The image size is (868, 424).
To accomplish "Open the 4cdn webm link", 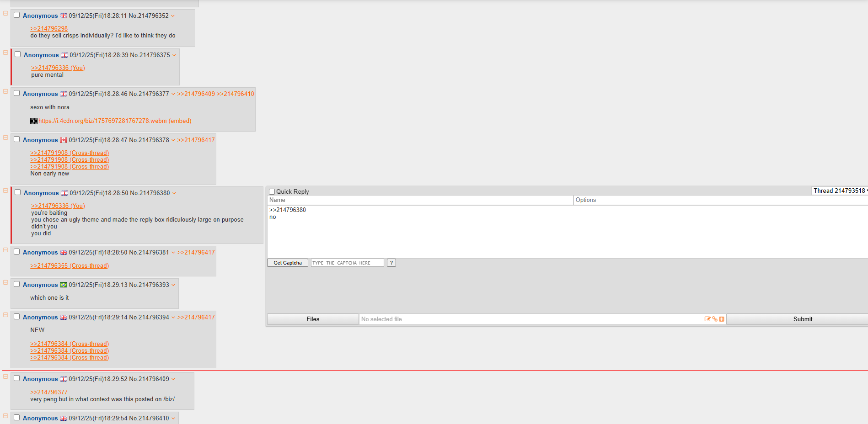I will (x=103, y=121).
